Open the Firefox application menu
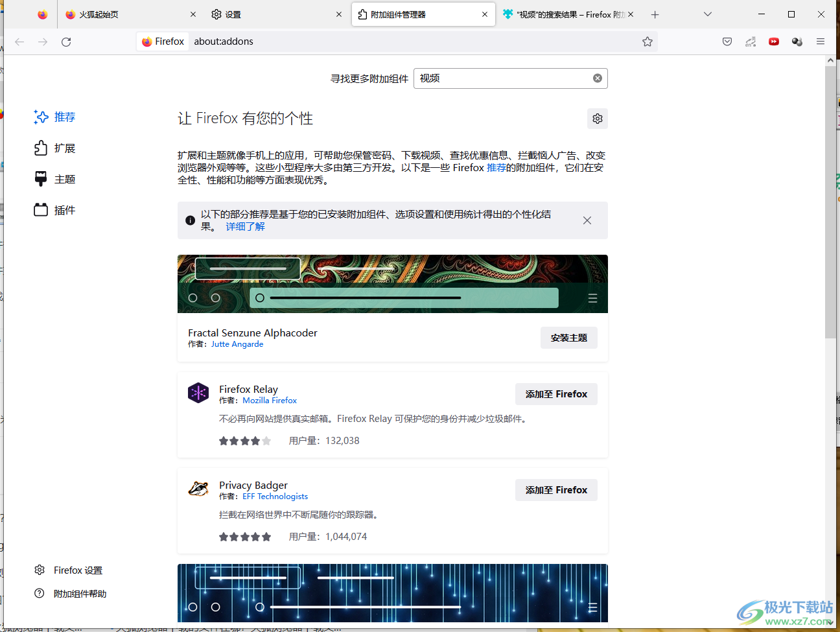Screen dimensions: 840x632 coord(821,41)
